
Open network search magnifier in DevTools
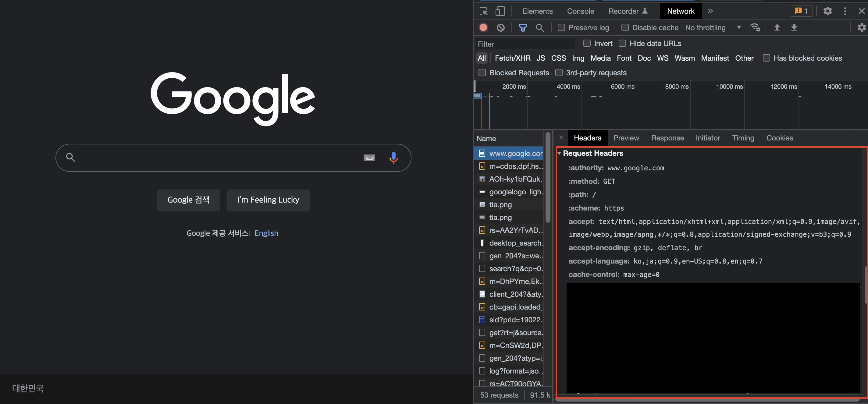pyautogui.click(x=540, y=28)
